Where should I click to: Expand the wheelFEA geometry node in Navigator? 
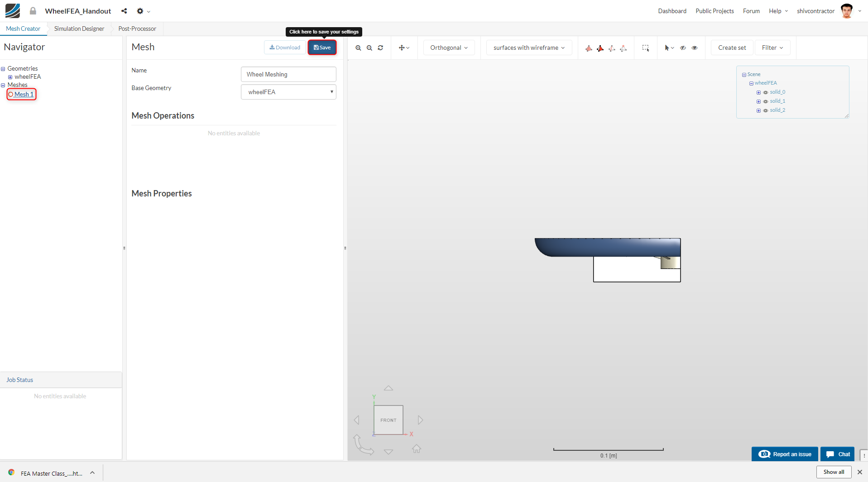(10, 77)
